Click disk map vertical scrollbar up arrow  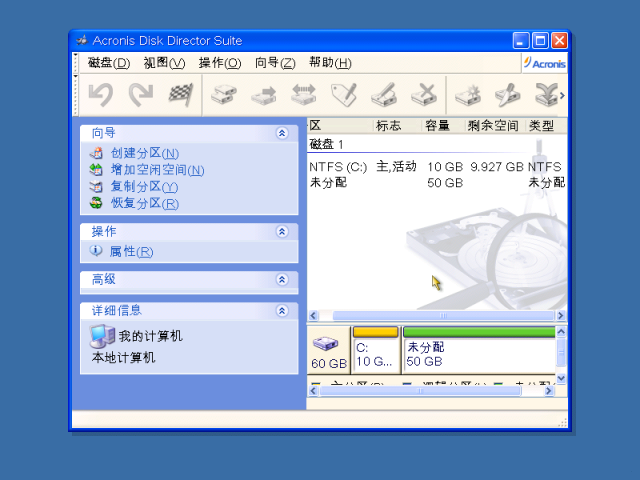(561, 331)
